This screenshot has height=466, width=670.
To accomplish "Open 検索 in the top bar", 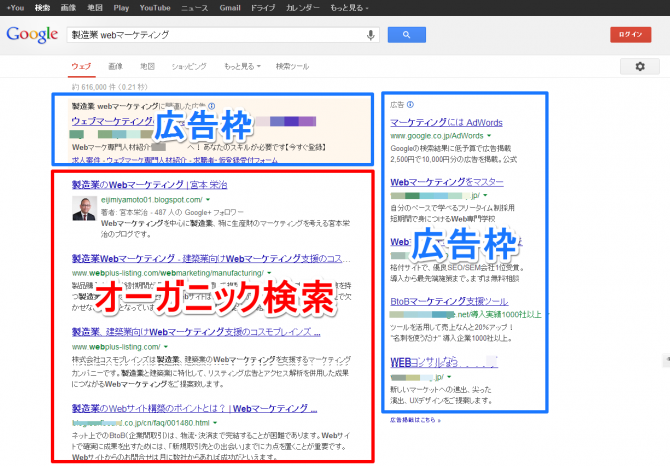I will (x=42, y=8).
